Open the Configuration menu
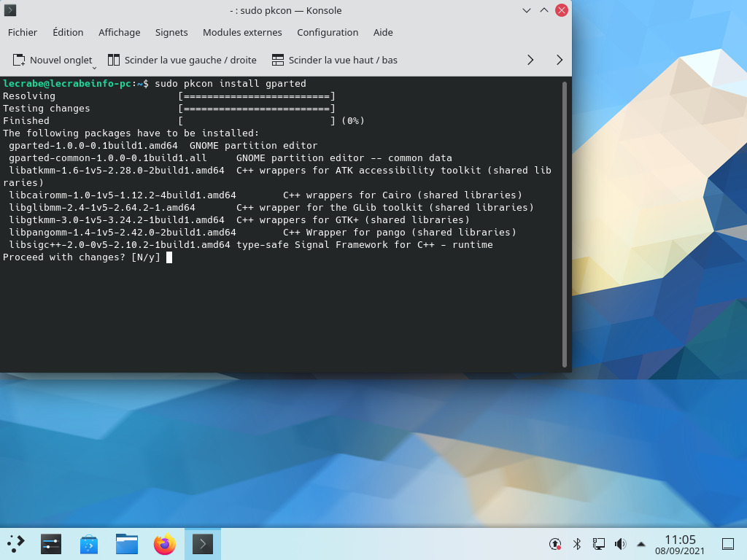Screen dimensions: 747x560 [x=328, y=32]
